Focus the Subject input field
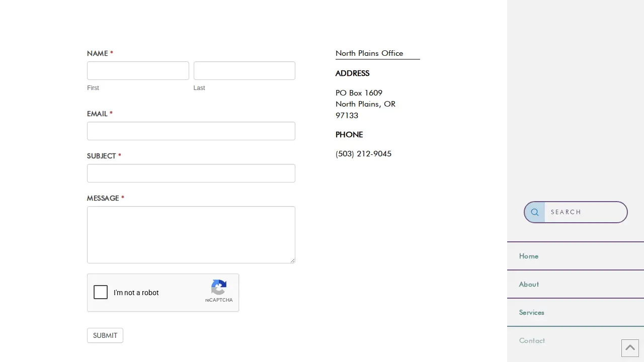This screenshot has height=362, width=644. [x=191, y=173]
